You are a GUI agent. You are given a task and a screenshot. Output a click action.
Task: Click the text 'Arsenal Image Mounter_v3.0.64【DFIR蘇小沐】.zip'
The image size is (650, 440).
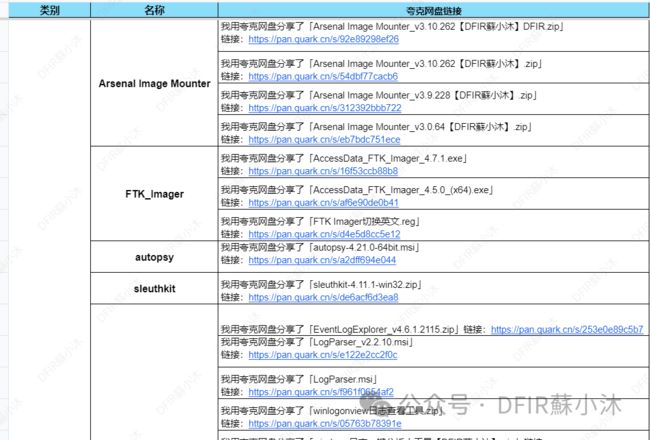pos(420,127)
